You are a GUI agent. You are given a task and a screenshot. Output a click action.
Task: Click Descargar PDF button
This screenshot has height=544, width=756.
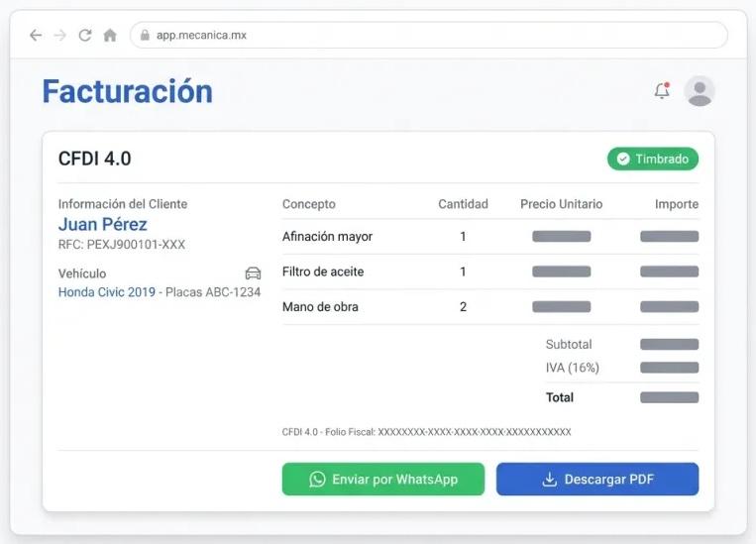tap(597, 479)
